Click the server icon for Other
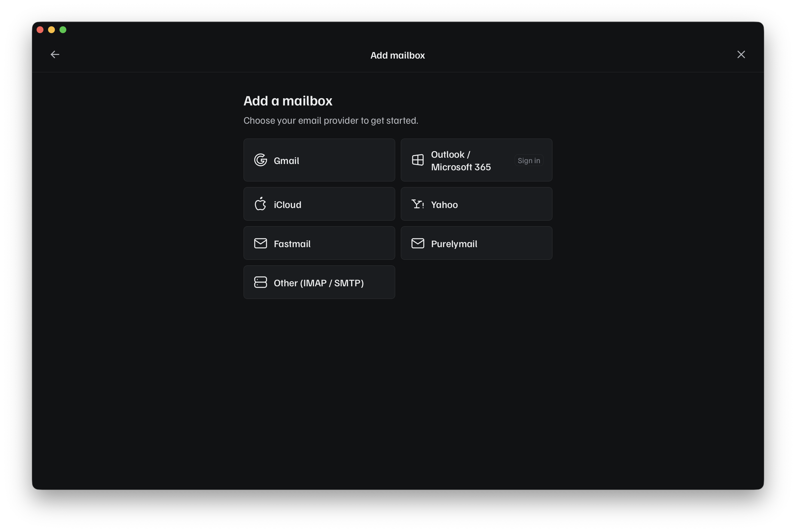 (x=260, y=282)
